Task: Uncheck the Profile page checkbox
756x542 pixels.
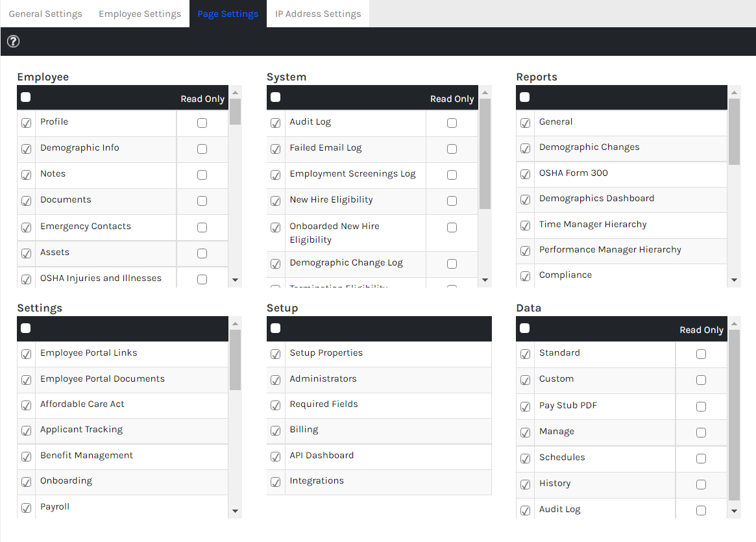Action: coord(27,123)
